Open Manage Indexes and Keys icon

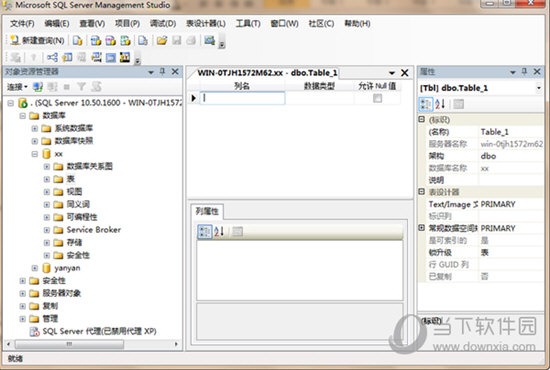click(67, 57)
